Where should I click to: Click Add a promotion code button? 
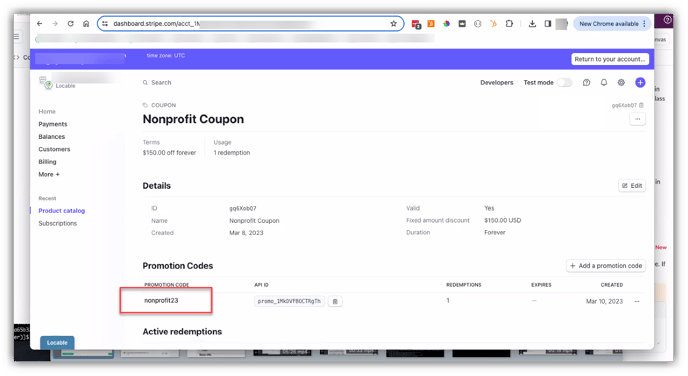[x=606, y=266]
